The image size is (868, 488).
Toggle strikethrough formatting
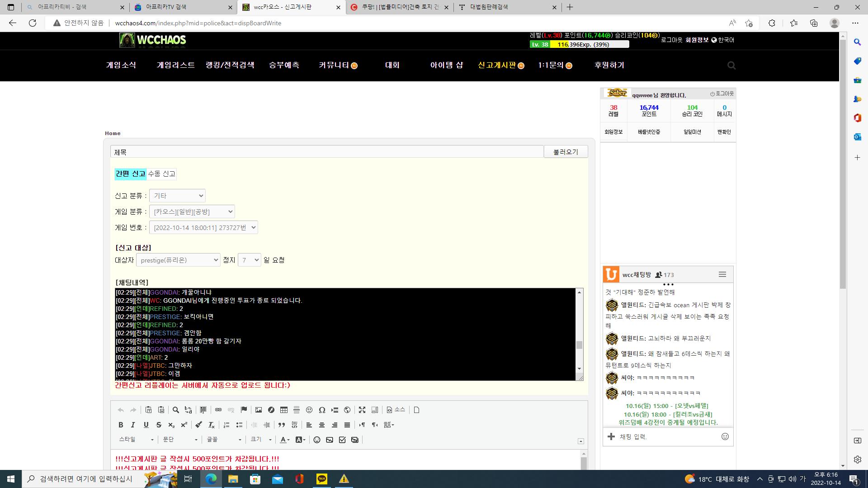159,425
